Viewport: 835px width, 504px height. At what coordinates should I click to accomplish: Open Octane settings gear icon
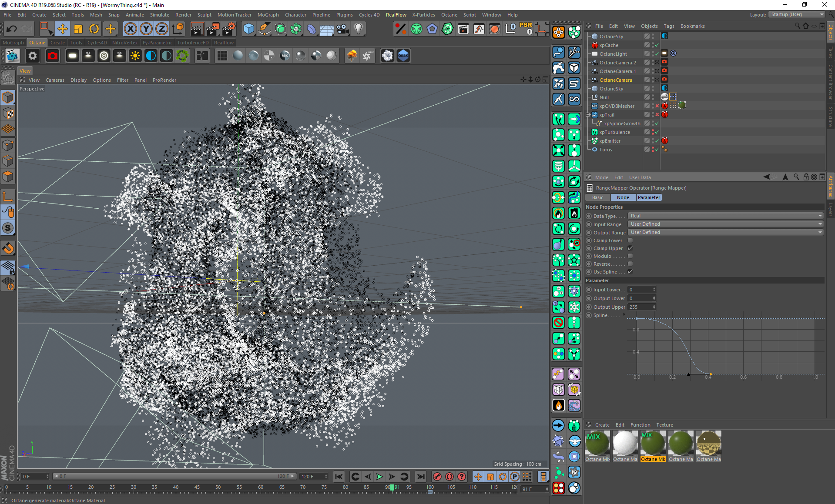point(33,56)
